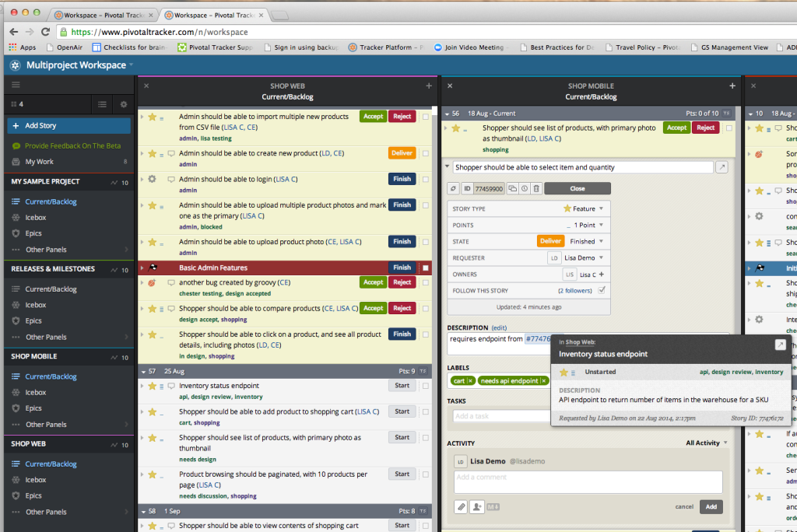Open sidebar list view icon
This screenshot has height=532, width=797.
point(102,104)
